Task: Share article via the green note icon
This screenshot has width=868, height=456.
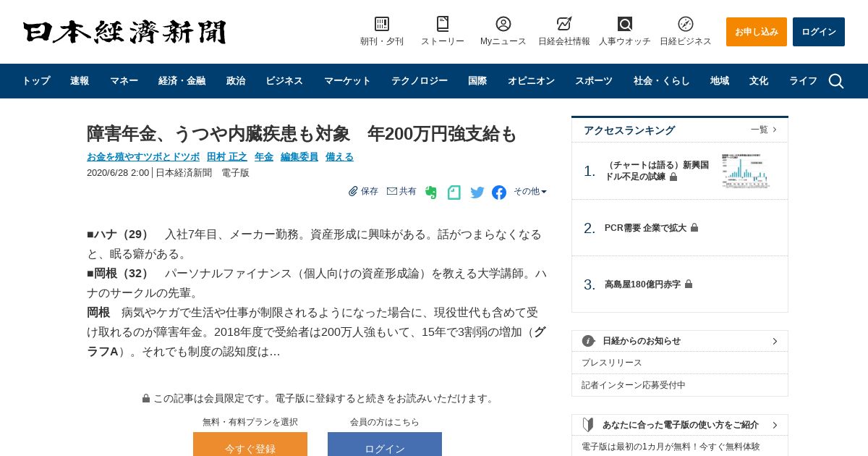Action: (454, 192)
